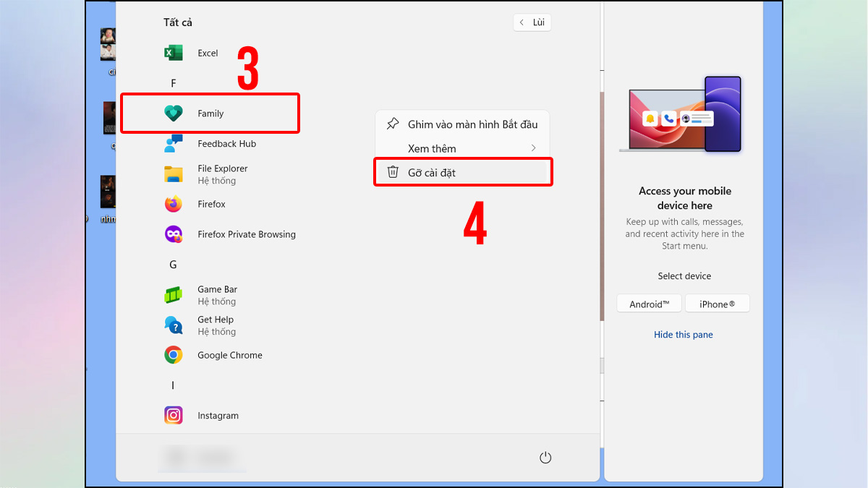The width and height of the screenshot is (868, 488).
Task: Jump to letter I section header
Action: coord(173,385)
